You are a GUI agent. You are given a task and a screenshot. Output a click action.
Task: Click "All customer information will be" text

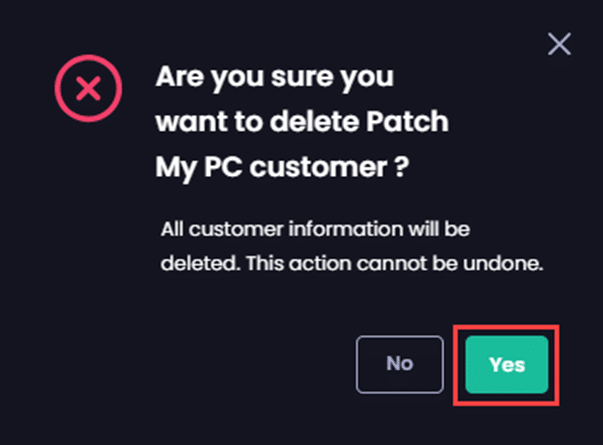[315, 229]
